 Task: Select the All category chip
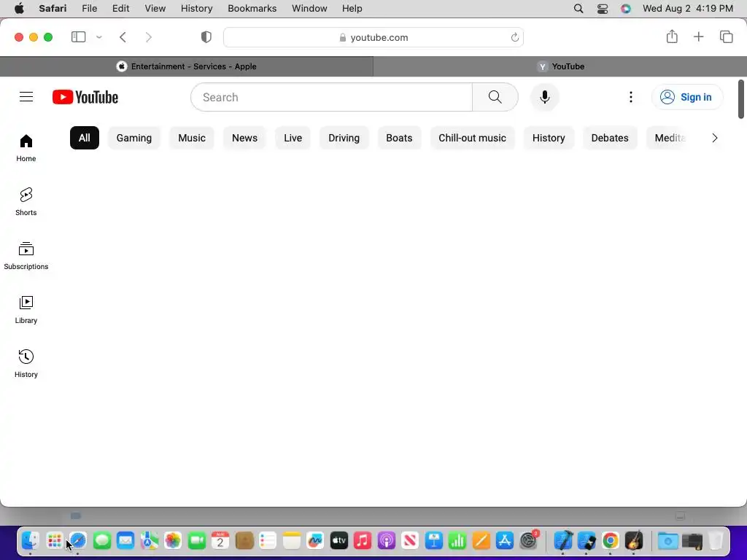(x=85, y=138)
